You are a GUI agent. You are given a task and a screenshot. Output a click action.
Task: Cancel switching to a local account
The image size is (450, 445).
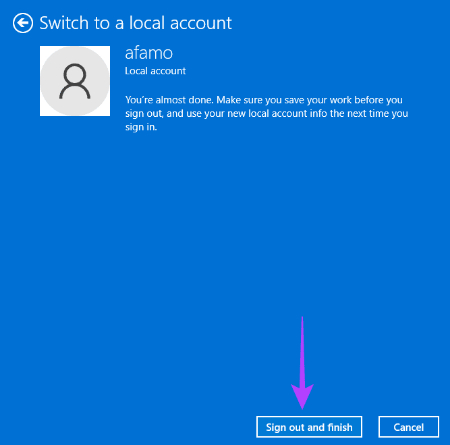click(x=409, y=427)
